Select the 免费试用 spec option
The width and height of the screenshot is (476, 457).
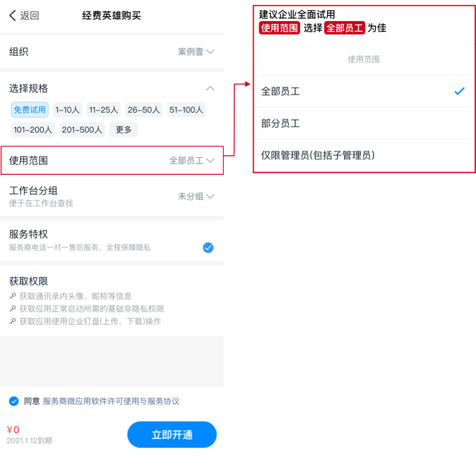(30, 110)
